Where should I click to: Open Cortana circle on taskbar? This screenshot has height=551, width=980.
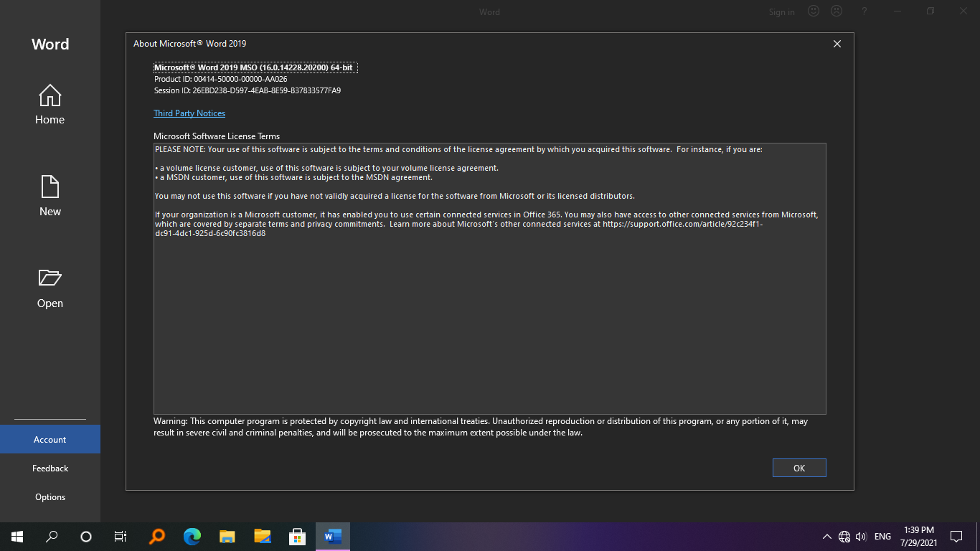86,537
